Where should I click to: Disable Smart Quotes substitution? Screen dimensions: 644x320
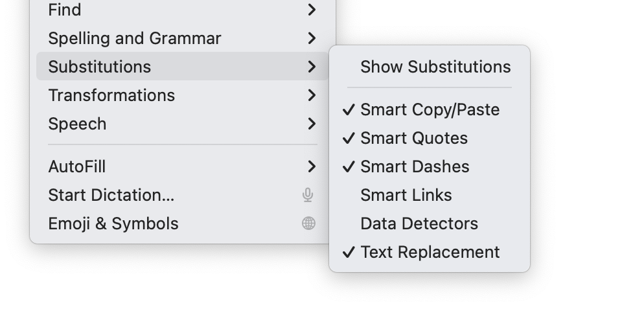tap(414, 138)
